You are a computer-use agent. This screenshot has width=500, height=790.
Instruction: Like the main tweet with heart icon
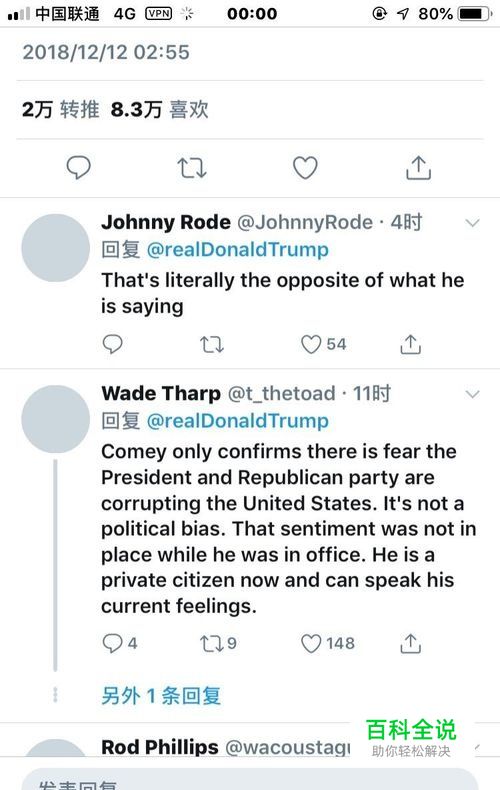(x=305, y=168)
